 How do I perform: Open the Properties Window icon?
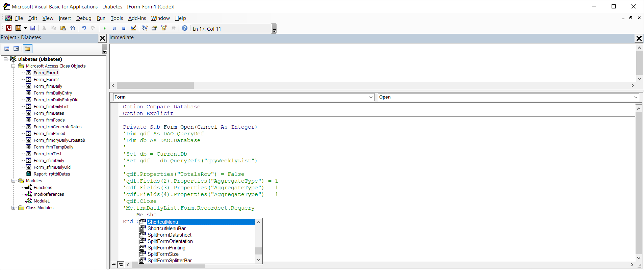point(154,28)
